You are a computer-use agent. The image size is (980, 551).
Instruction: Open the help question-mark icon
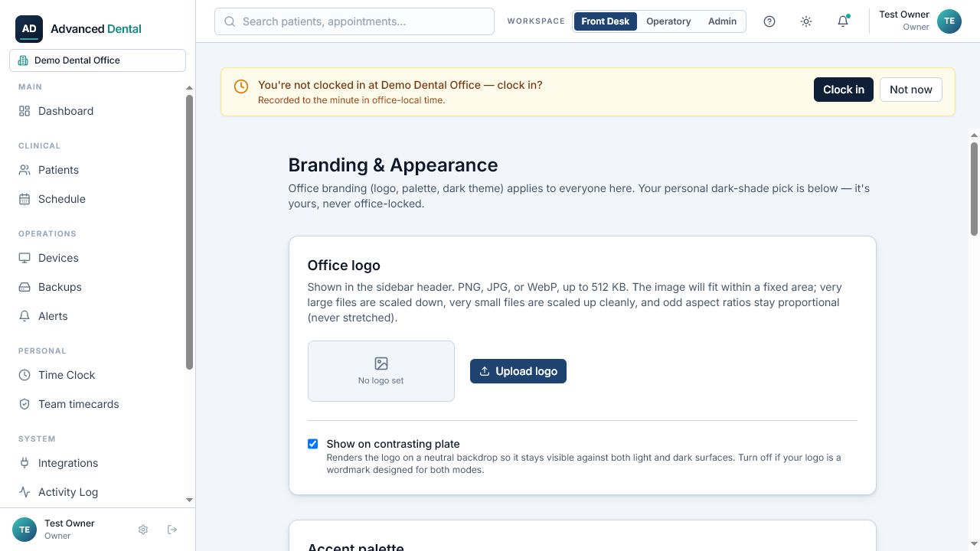click(x=769, y=21)
